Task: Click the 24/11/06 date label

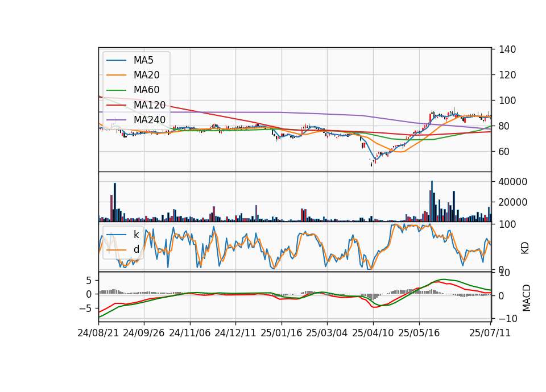Action: [x=190, y=333]
